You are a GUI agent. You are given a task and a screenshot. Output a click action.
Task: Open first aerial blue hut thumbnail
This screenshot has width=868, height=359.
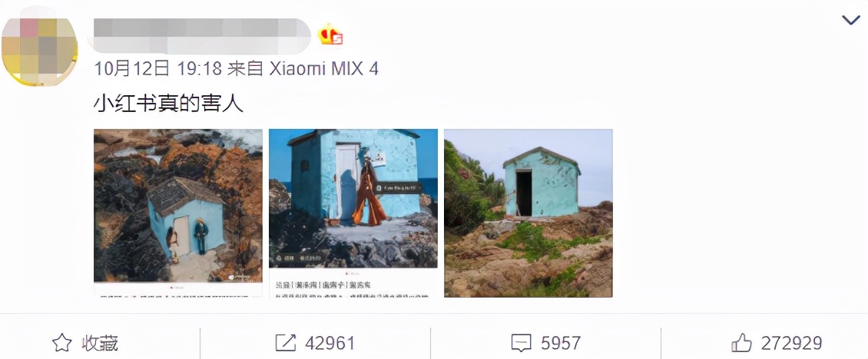(178, 213)
